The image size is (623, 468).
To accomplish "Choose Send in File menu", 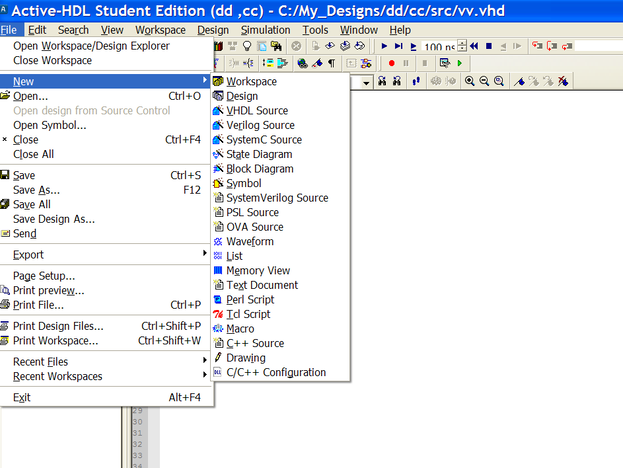I will (x=105, y=234).
